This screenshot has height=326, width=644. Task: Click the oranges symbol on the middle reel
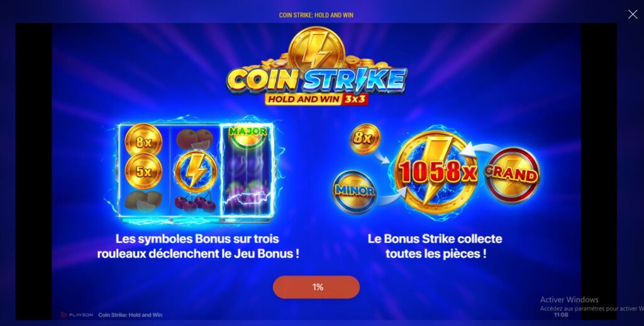point(195,139)
